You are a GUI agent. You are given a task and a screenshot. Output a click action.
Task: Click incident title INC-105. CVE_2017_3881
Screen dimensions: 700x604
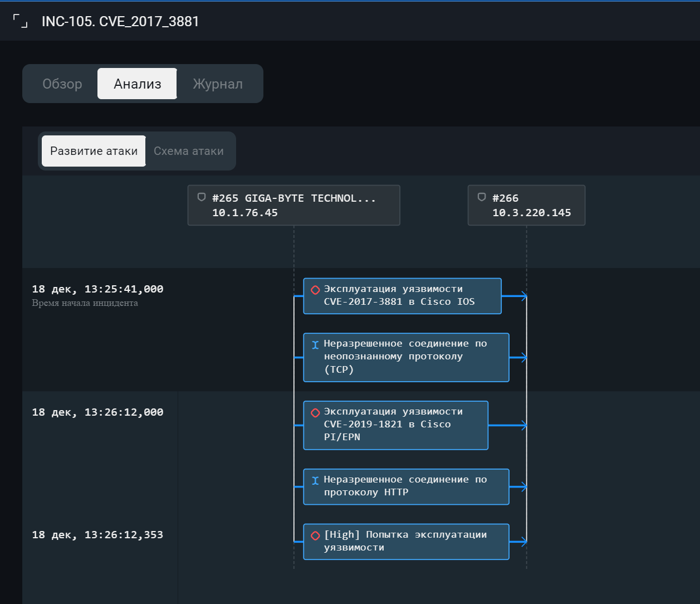click(120, 21)
